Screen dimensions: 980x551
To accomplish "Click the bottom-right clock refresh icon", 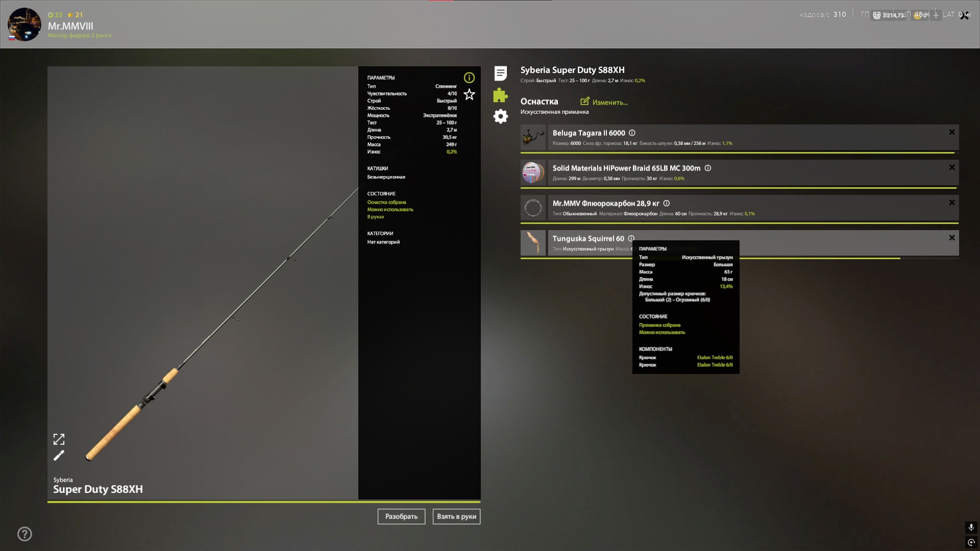I will 971,542.
